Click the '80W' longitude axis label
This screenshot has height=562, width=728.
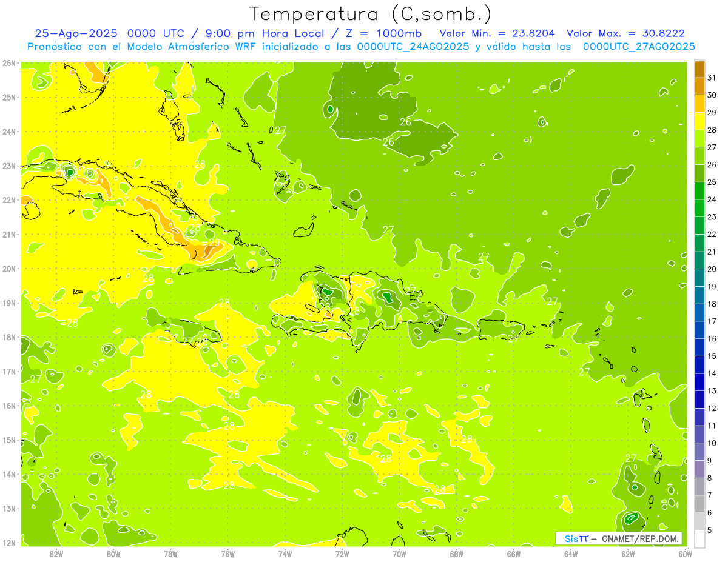click(113, 554)
